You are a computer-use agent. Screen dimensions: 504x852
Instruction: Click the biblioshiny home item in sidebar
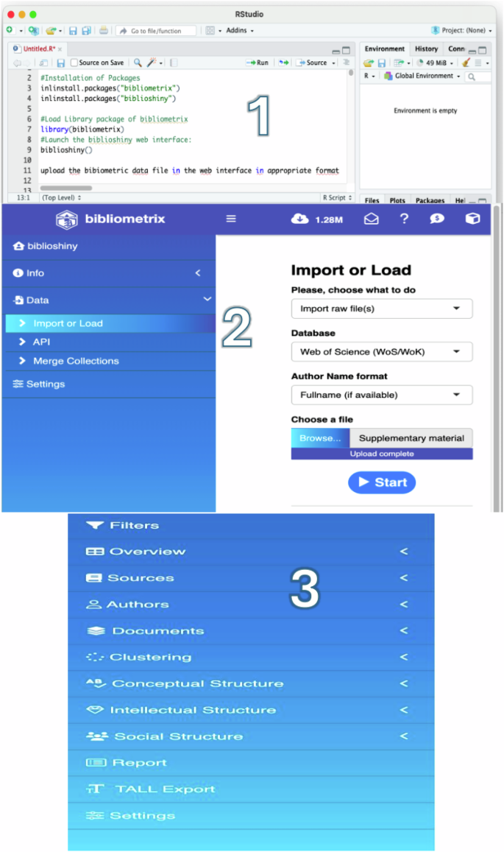[x=109, y=246]
